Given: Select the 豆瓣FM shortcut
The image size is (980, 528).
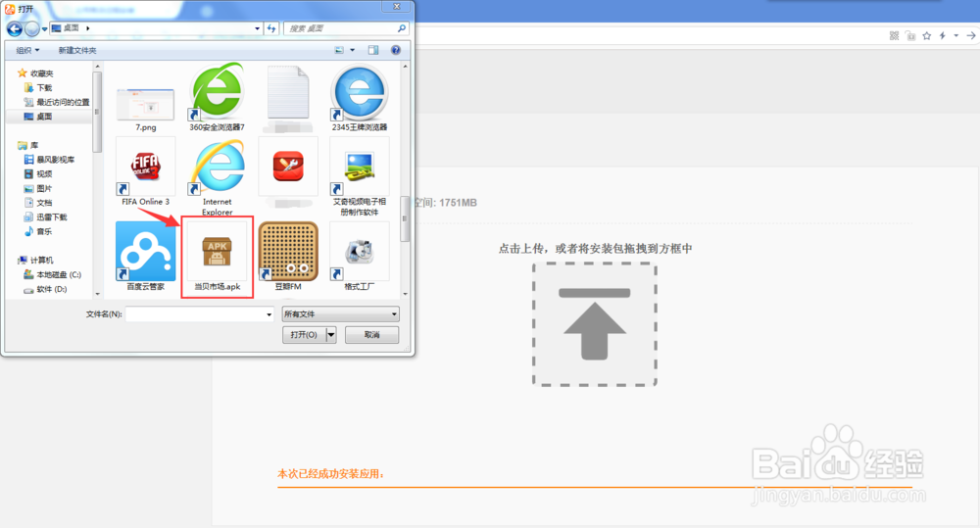Looking at the screenshot, I should pyautogui.click(x=288, y=257).
